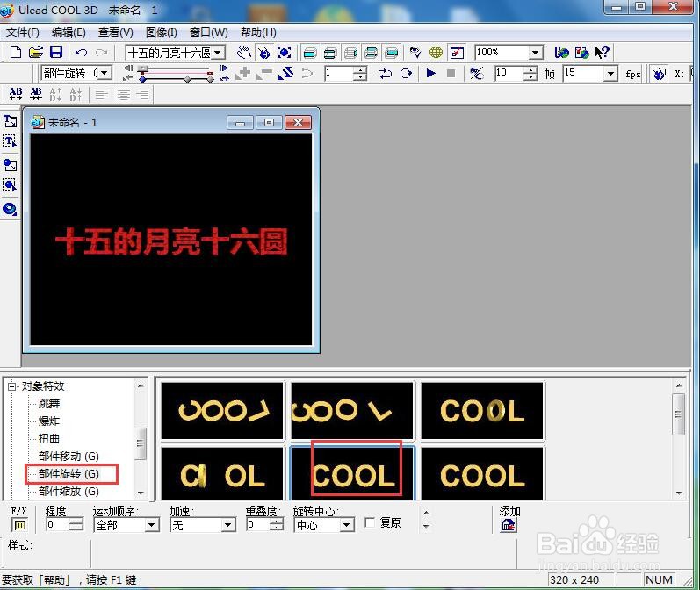Play the animation
The image size is (700, 590).
click(x=431, y=73)
